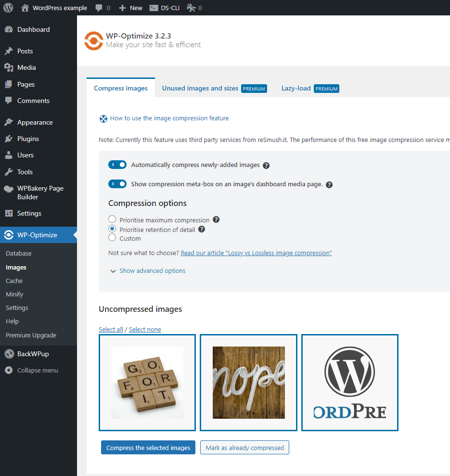
Task: Switch to Unused images and sizes tab
Action: coord(214,89)
